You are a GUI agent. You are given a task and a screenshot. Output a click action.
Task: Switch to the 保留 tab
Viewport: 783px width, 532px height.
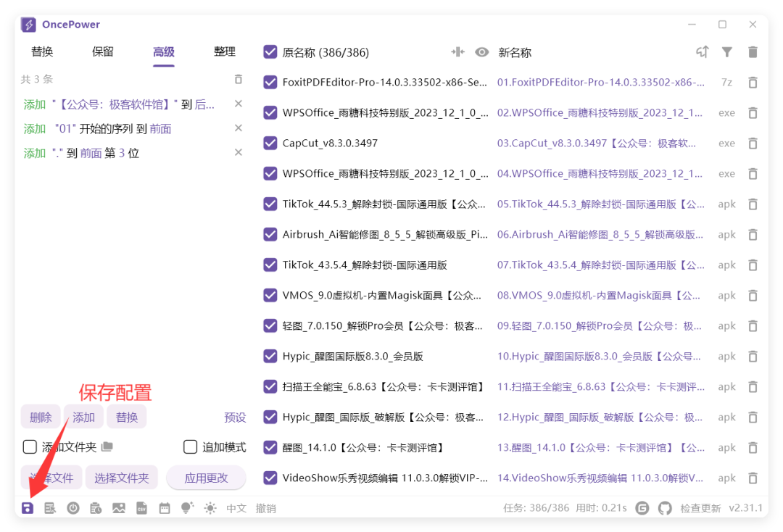click(103, 51)
